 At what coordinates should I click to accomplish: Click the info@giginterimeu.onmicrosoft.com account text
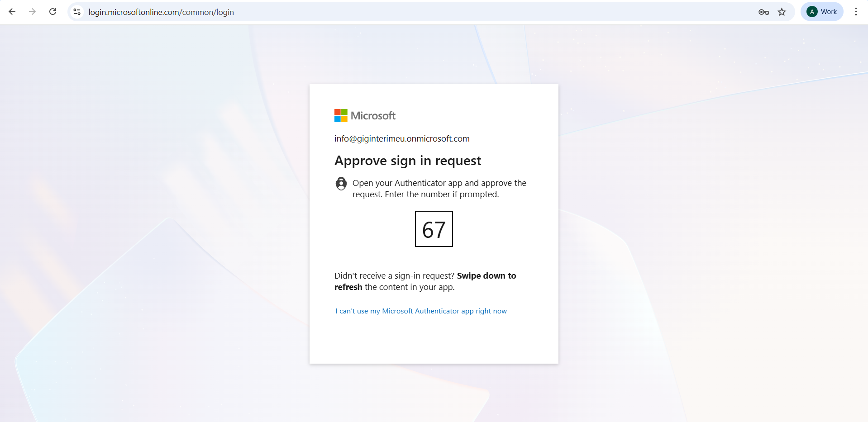[x=402, y=139]
